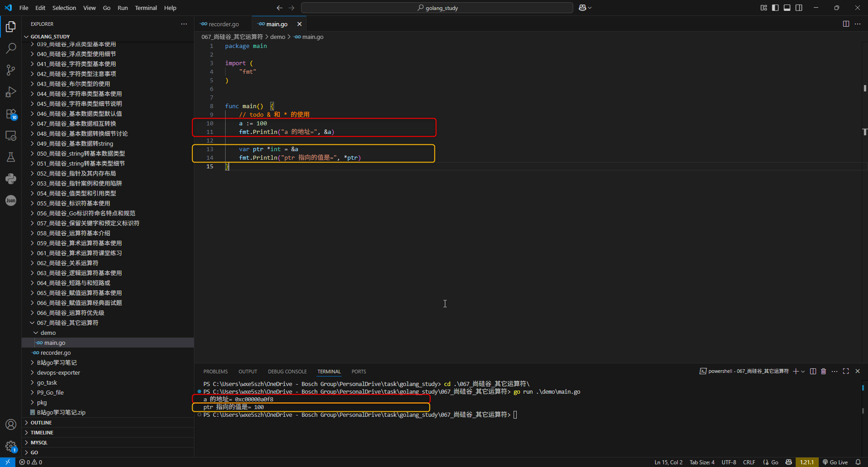
Task: Click the golang_study command center search box
Action: [437, 8]
